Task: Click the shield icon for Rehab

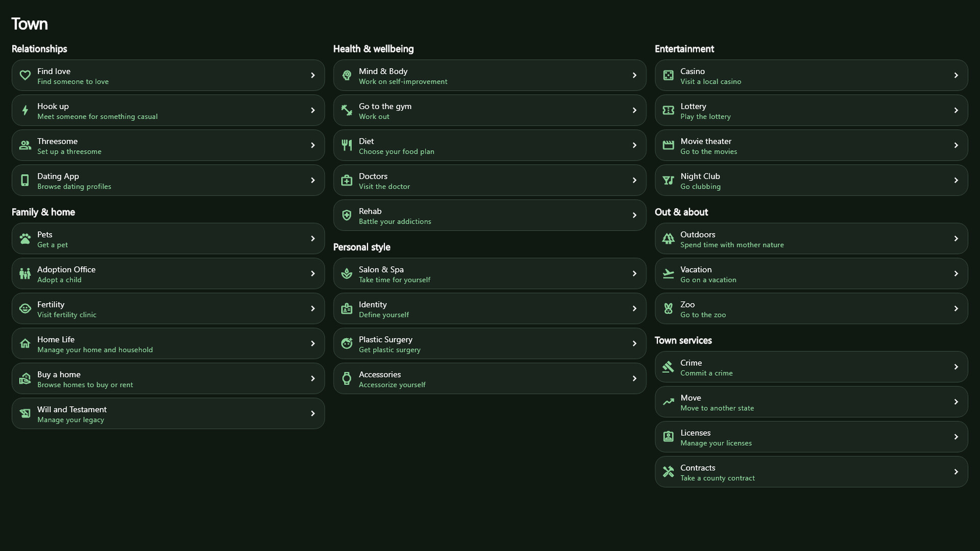Action: (x=347, y=215)
